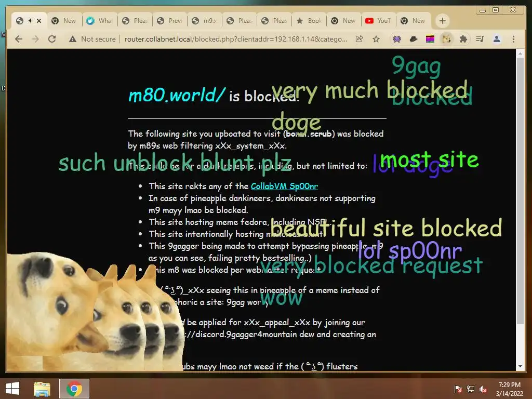Open the purple alien extension

(396, 39)
